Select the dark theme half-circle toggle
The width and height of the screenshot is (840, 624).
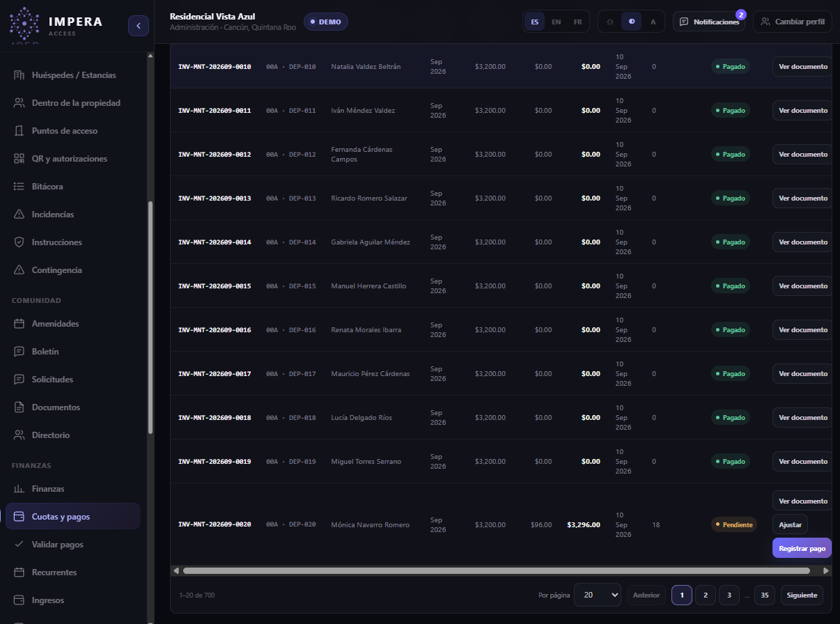coord(631,22)
